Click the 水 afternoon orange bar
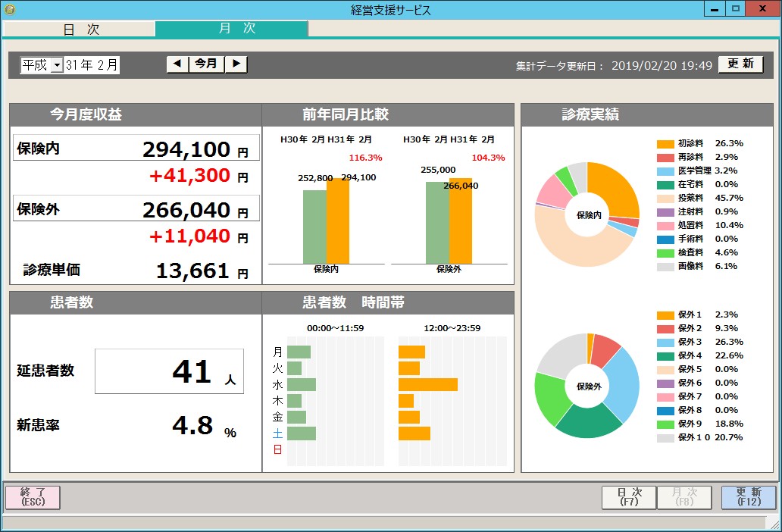The image size is (782, 532). click(x=428, y=384)
